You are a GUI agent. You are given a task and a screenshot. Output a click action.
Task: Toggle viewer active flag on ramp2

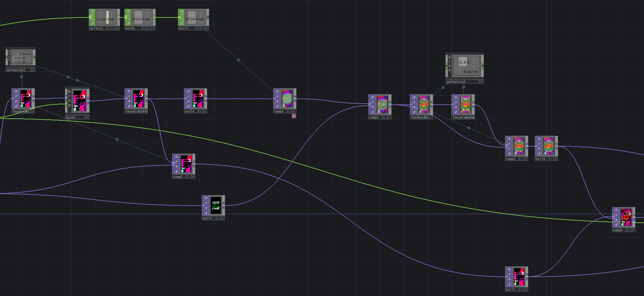[x=277, y=91]
